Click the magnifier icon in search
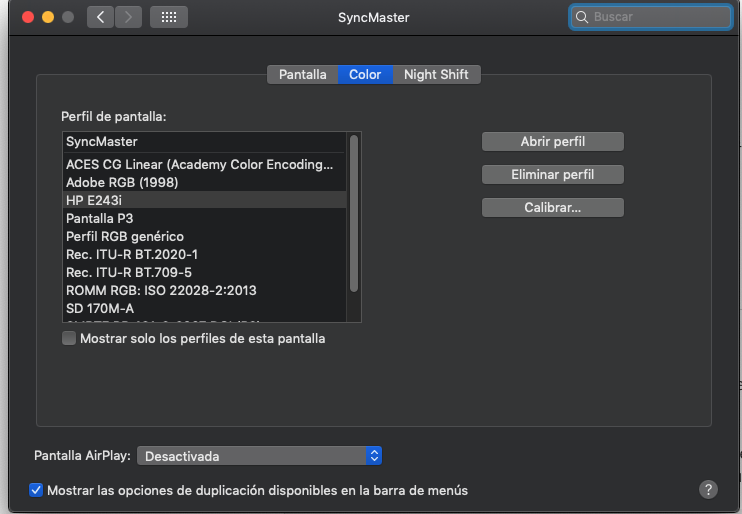This screenshot has width=742, height=514. 583,17
